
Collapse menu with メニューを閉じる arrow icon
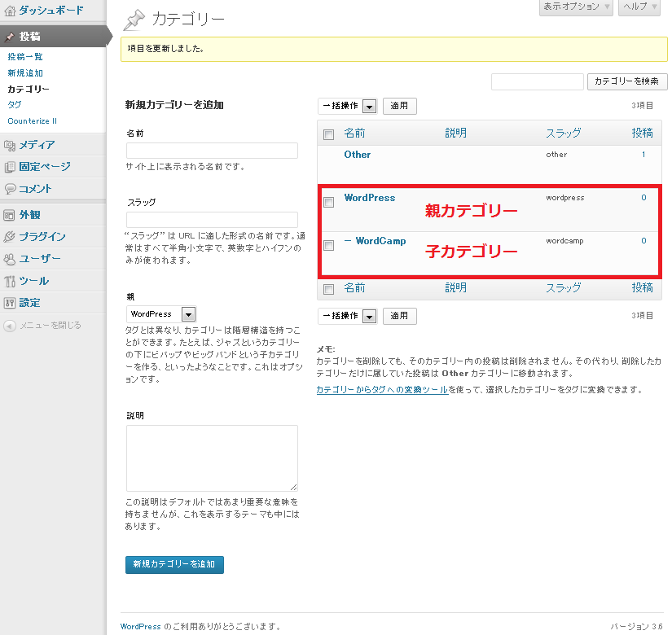[x=10, y=326]
